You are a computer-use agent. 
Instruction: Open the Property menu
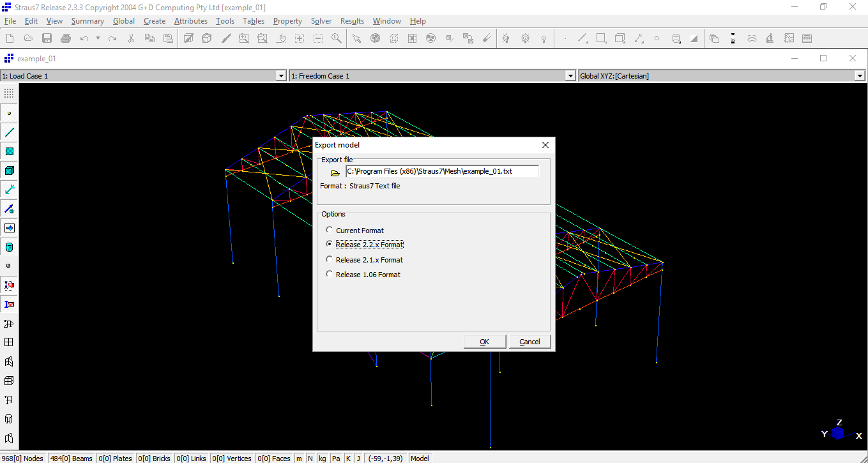pos(287,21)
